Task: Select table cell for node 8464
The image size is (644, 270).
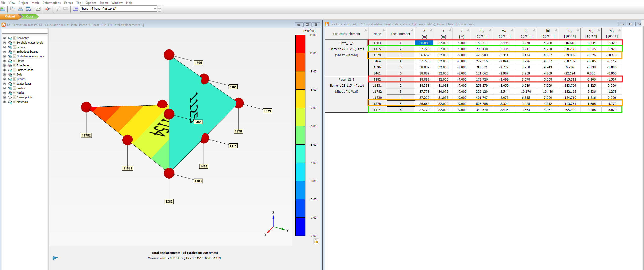Action: pos(377,61)
